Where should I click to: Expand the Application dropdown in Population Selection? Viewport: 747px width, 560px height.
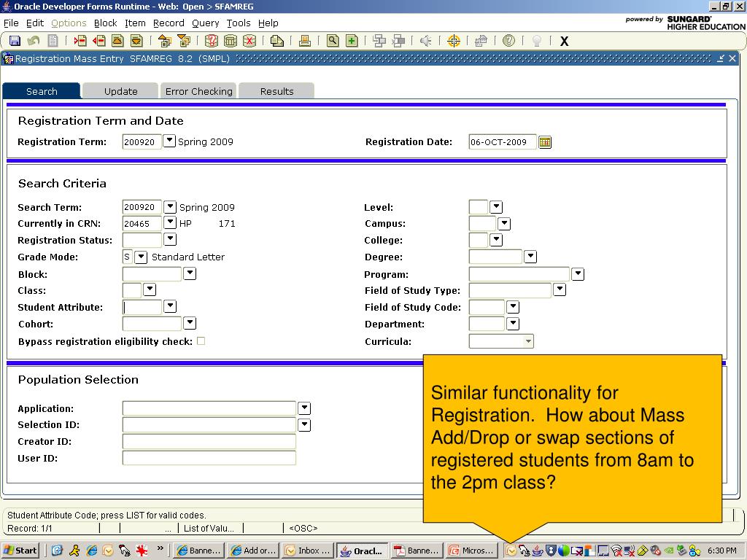304,408
